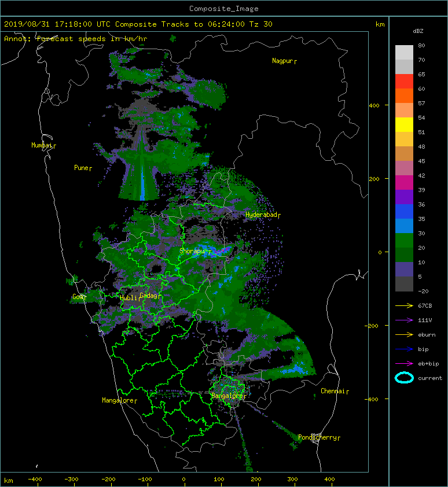This screenshot has width=448, height=487.
Task: Click the -300 mark on the horizontal km axis
Action: click(x=72, y=479)
